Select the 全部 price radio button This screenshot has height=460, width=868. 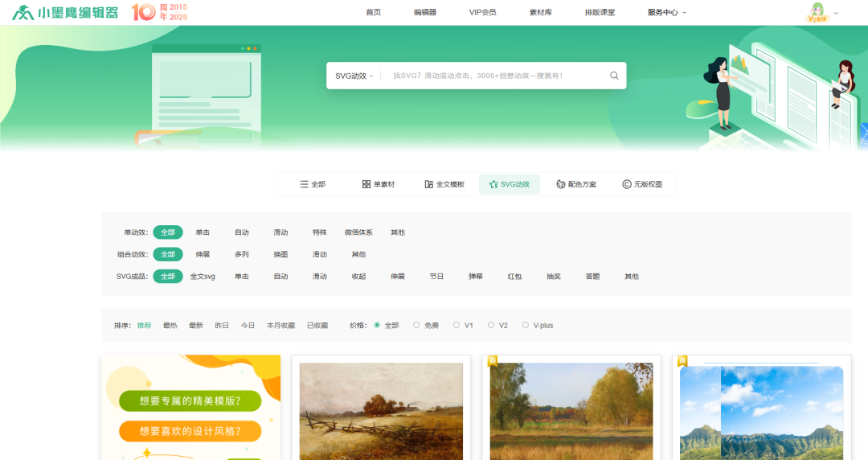(x=377, y=325)
